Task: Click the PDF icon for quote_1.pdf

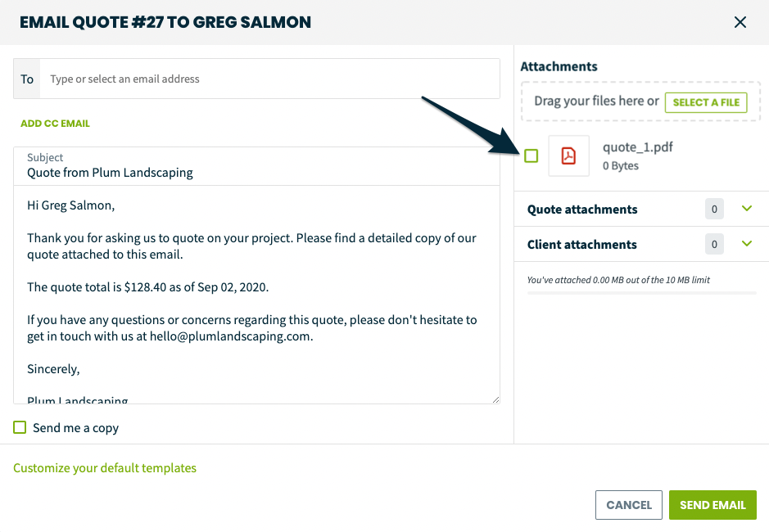Action: point(568,156)
